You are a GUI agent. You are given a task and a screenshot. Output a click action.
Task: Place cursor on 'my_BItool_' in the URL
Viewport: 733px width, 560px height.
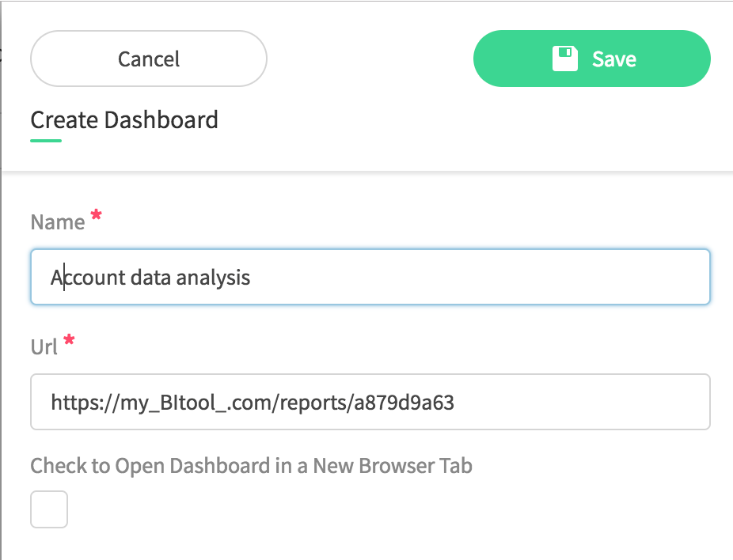click(173, 403)
